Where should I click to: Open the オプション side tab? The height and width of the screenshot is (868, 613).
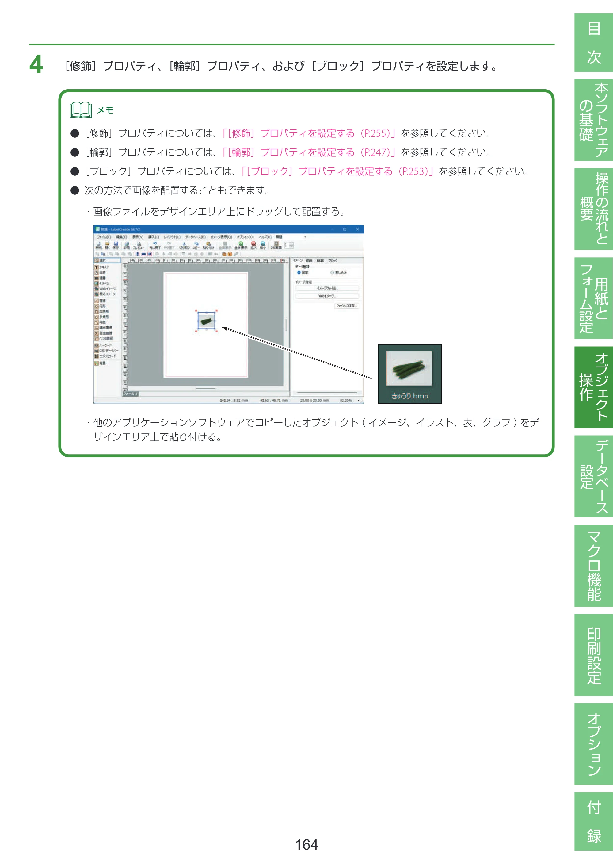[593, 744]
